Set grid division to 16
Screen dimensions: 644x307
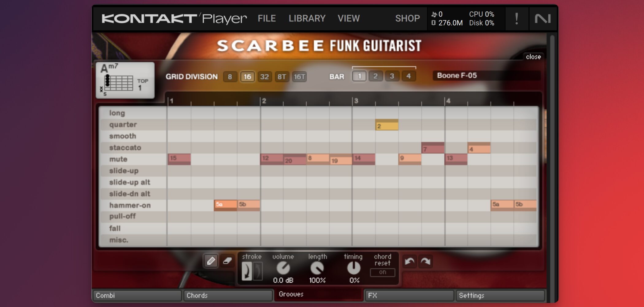point(247,77)
